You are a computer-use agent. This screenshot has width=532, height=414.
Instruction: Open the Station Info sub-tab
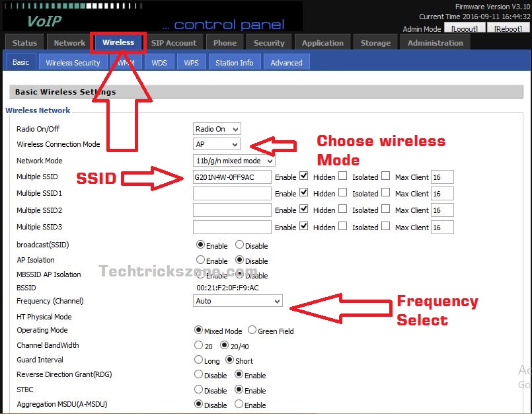coord(234,63)
